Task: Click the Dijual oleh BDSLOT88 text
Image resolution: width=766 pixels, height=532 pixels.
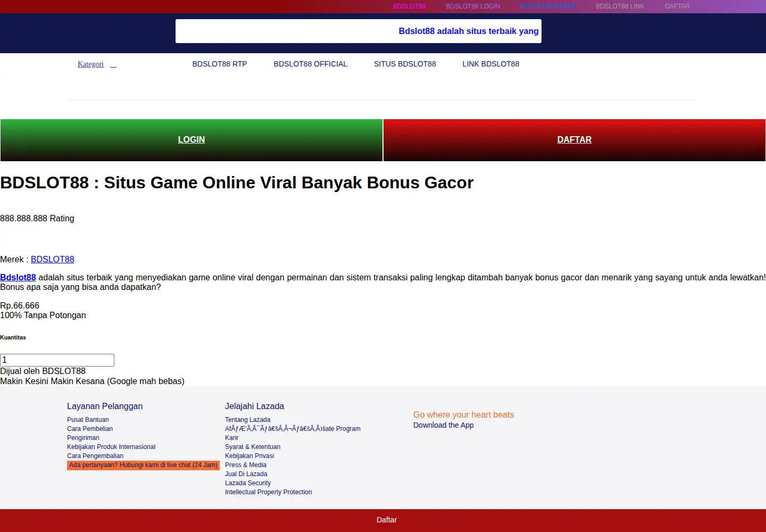Action: point(43,371)
